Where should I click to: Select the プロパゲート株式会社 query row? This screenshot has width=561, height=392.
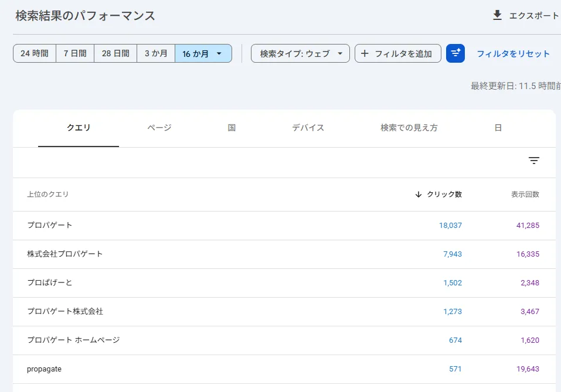[x=284, y=312]
